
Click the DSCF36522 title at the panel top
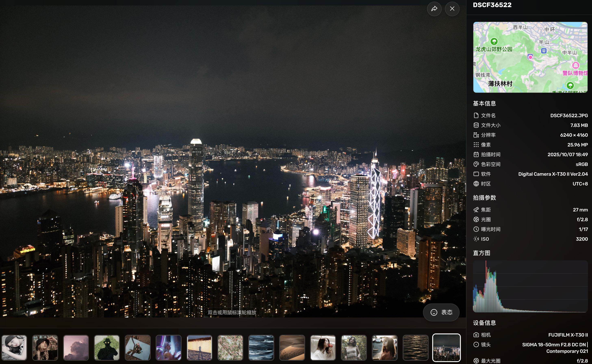point(492,5)
